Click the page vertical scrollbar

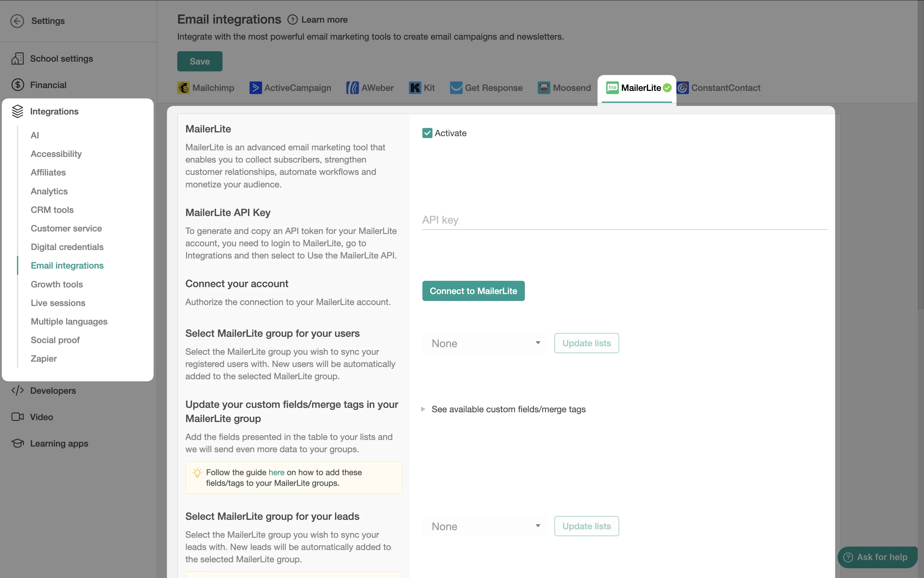point(921,155)
